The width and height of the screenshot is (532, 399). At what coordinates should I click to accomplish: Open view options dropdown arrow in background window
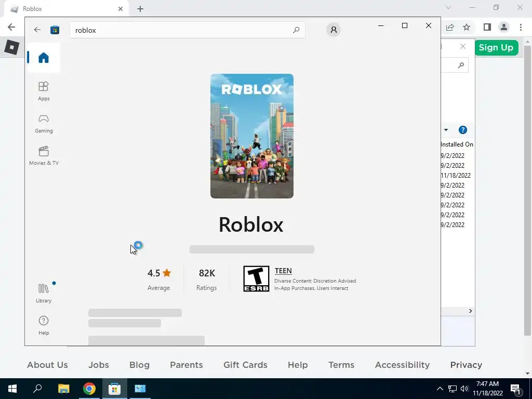point(446,130)
